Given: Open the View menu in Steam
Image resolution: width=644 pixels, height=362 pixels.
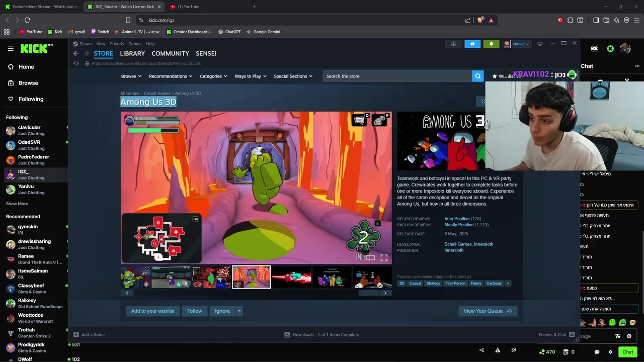Looking at the screenshot, I should click(101, 44).
